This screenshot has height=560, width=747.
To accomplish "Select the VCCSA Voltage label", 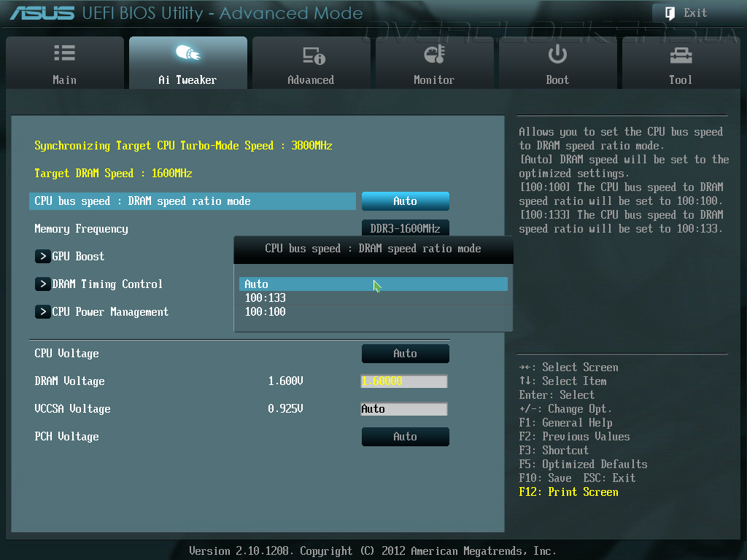I will [72, 408].
